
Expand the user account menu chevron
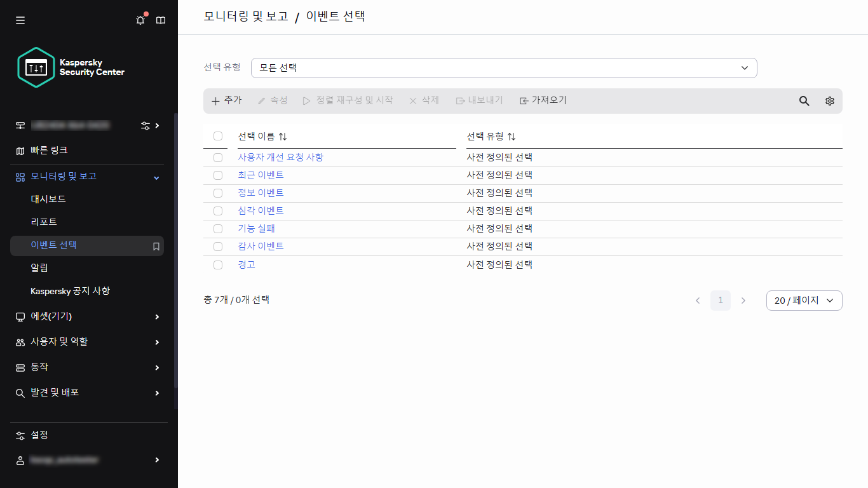(x=157, y=460)
